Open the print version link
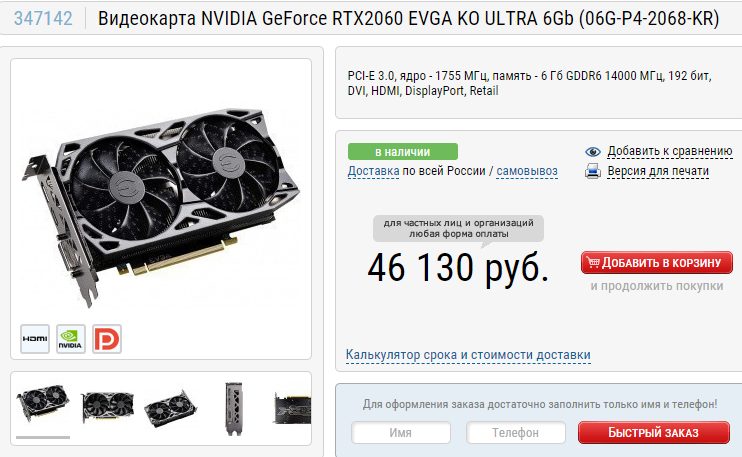Viewport: 742px width, 457px height. click(658, 171)
